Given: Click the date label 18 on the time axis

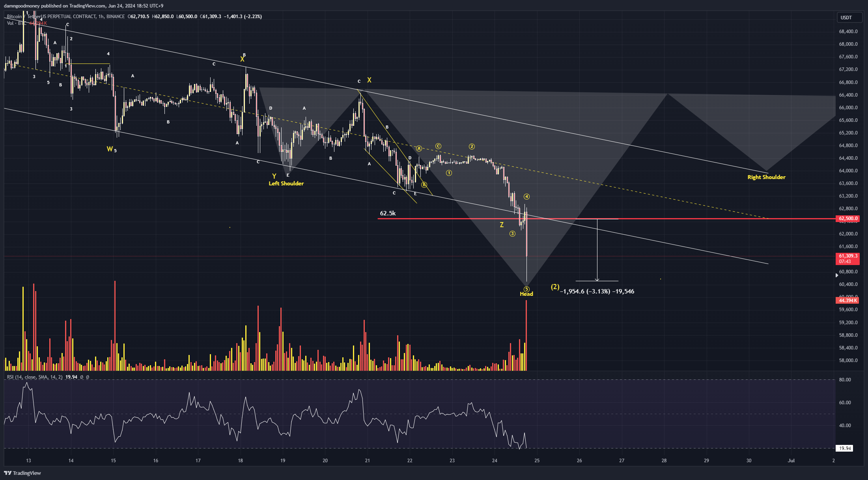Looking at the screenshot, I should [x=241, y=460].
